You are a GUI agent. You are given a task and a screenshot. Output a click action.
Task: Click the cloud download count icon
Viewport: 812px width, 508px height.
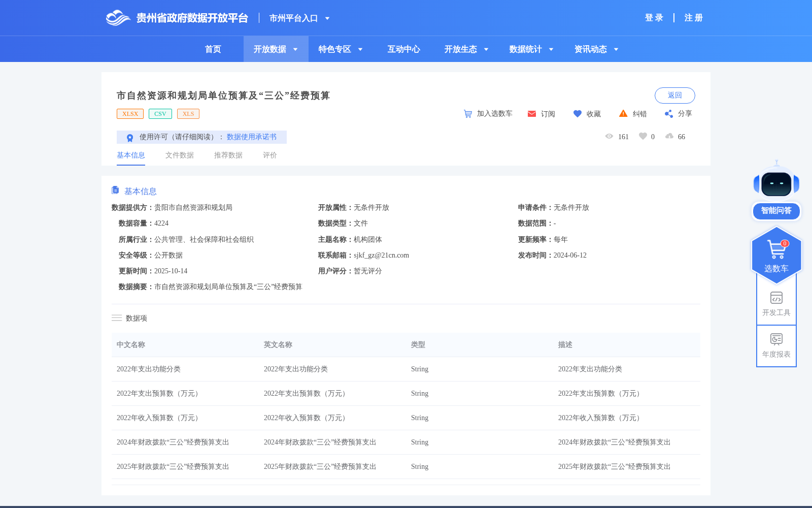669,136
